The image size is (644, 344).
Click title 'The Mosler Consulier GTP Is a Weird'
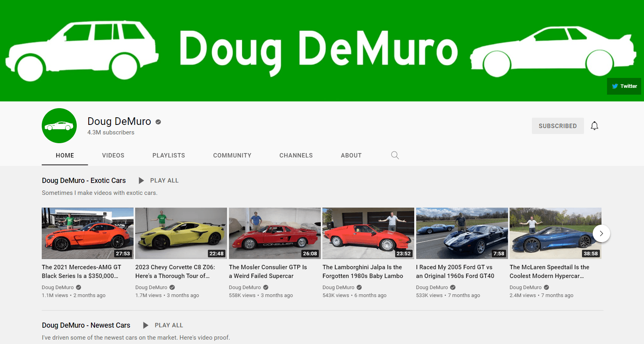tap(268, 272)
